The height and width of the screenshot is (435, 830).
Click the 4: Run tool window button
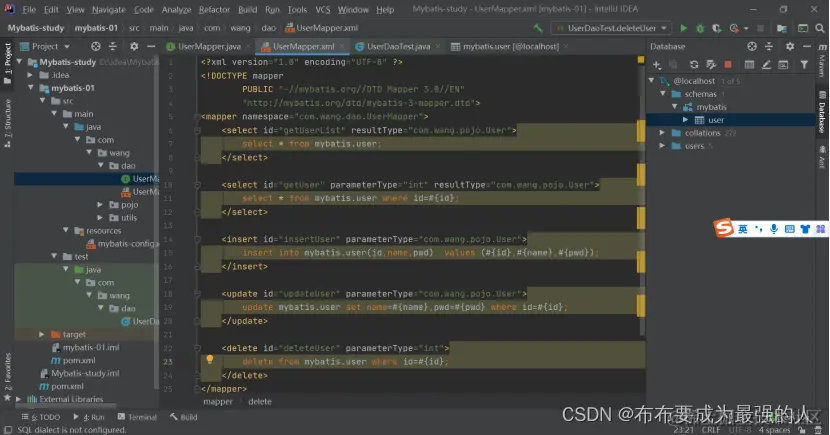point(88,417)
